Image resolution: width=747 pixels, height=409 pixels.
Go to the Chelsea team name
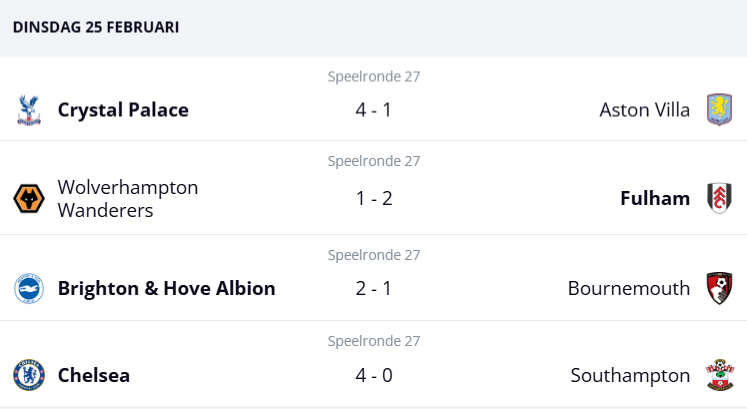pos(94,376)
